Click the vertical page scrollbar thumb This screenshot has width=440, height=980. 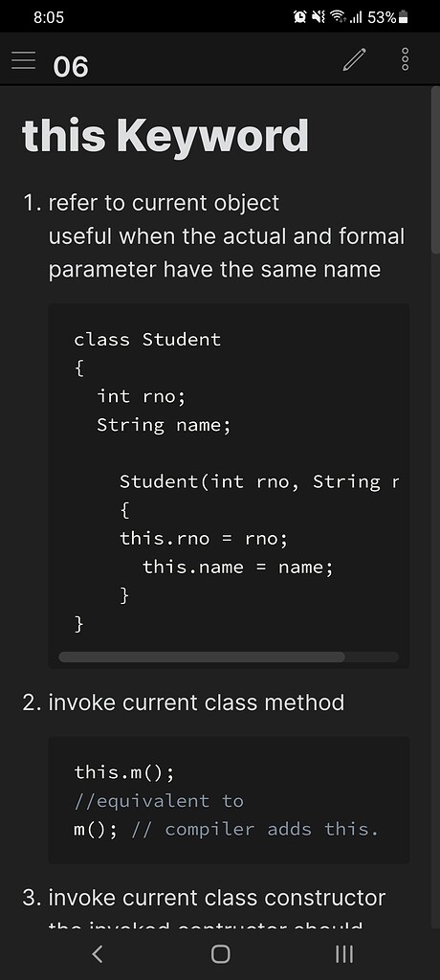(435, 170)
